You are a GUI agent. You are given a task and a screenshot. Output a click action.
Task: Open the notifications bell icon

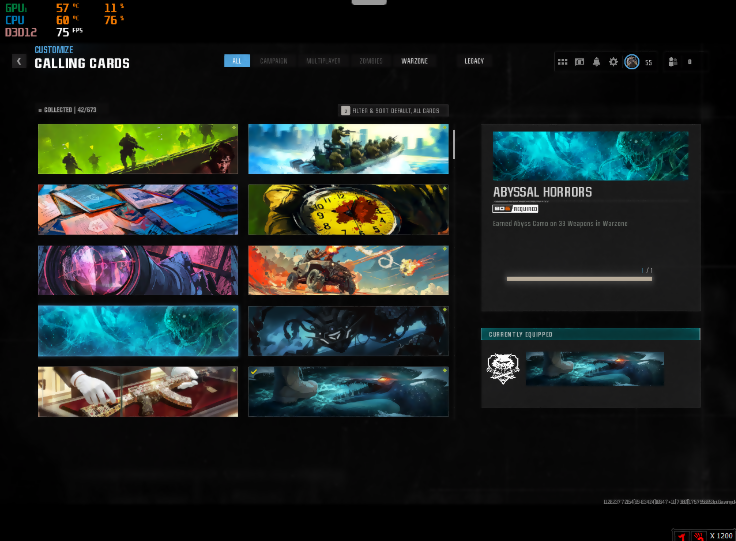click(x=597, y=62)
